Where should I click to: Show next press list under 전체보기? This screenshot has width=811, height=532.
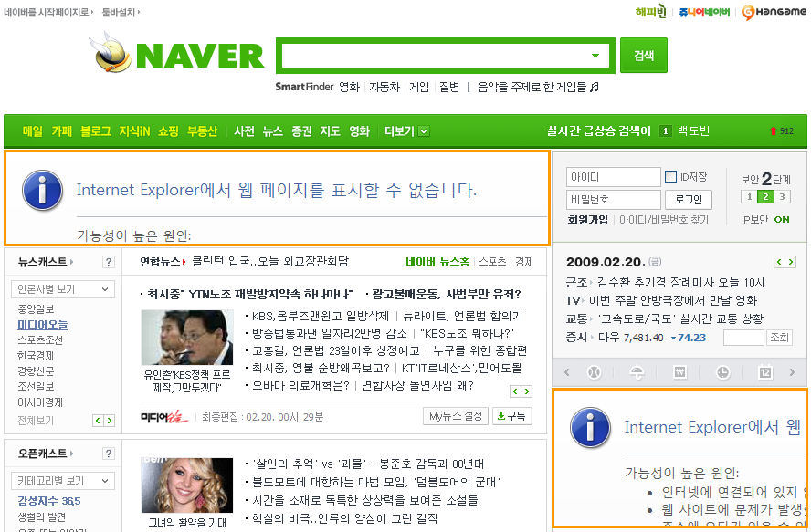(x=109, y=421)
